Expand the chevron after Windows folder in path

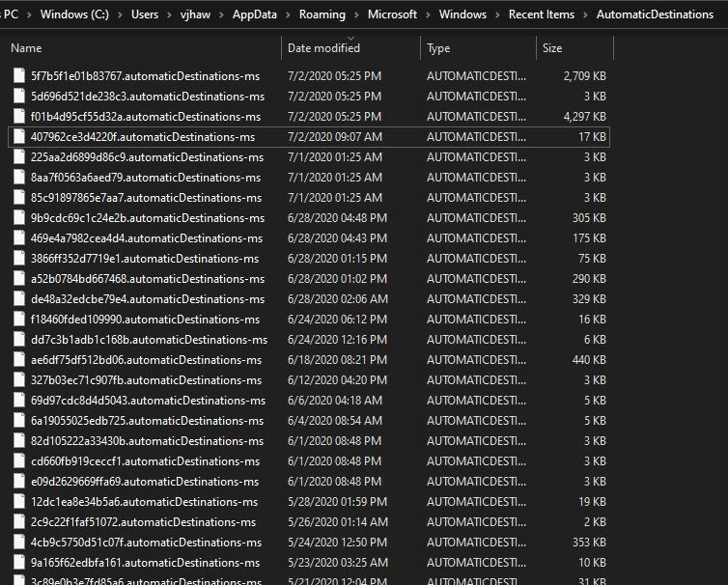click(x=497, y=14)
